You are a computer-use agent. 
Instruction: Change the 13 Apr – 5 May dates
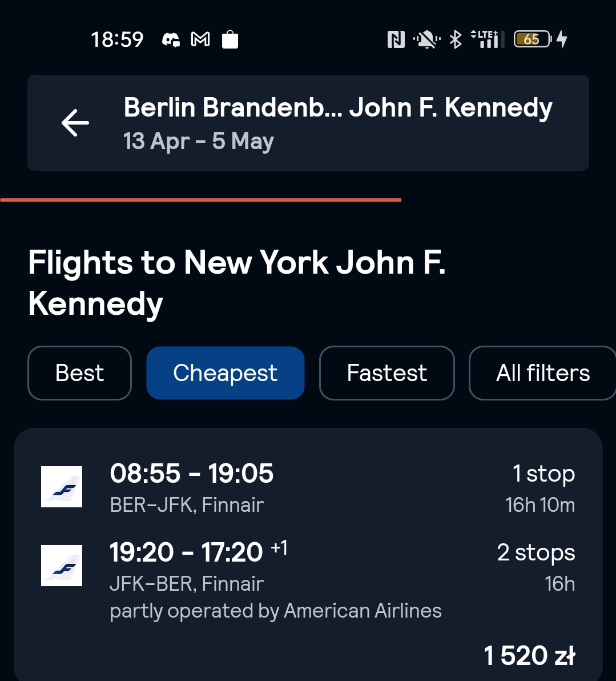(x=199, y=141)
